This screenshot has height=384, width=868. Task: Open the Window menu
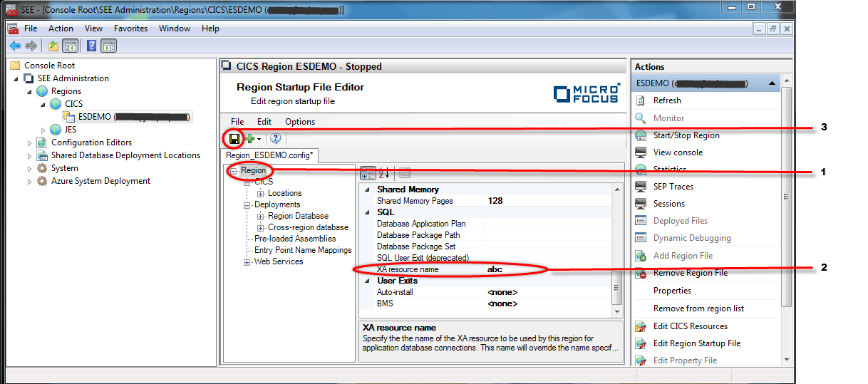pos(175,28)
